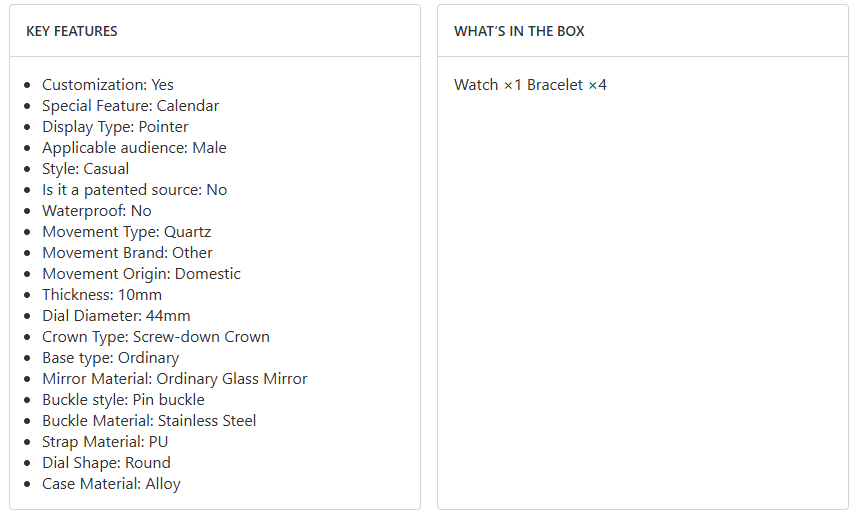Select the "Movement Type: Quartz" entry
The image size is (862, 519).
click(127, 232)
